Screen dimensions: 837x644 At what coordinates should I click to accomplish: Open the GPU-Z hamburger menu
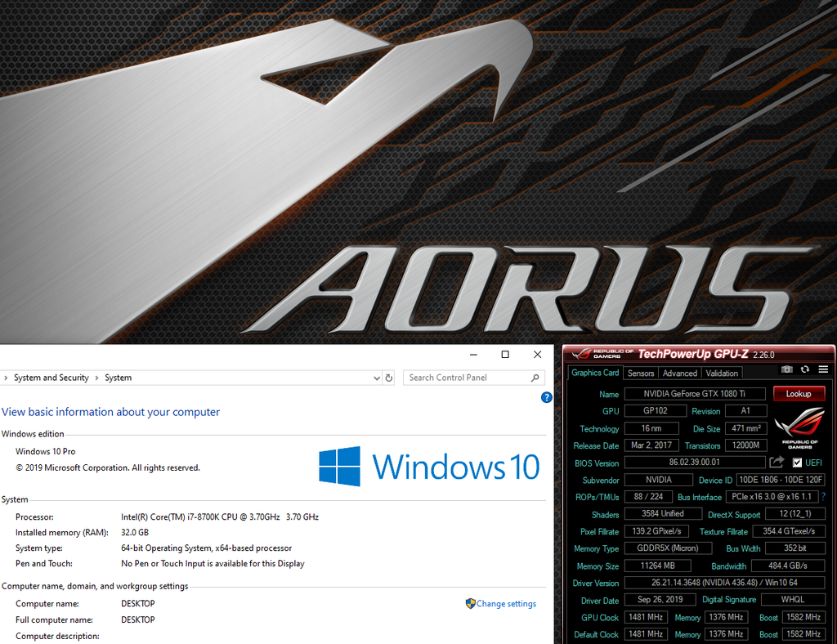tap(822, 370)
